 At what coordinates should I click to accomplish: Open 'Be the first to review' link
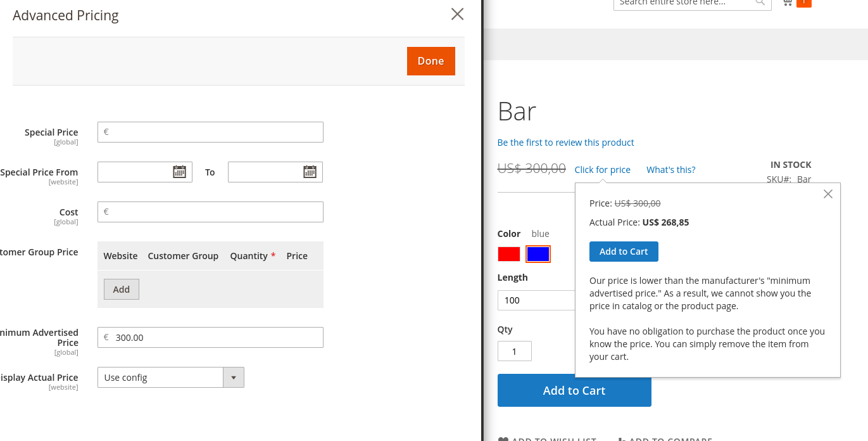(565, 143)
